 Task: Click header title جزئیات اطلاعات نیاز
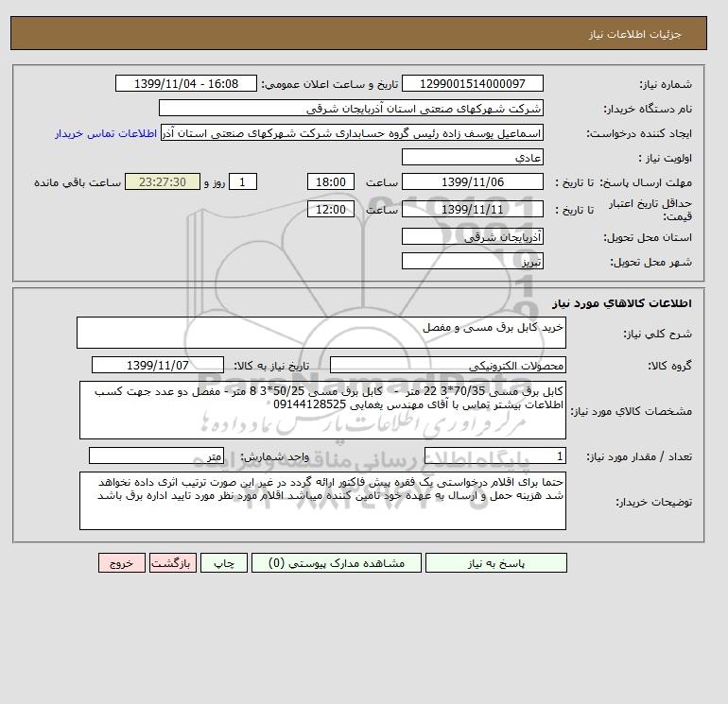tap(635, 34)
